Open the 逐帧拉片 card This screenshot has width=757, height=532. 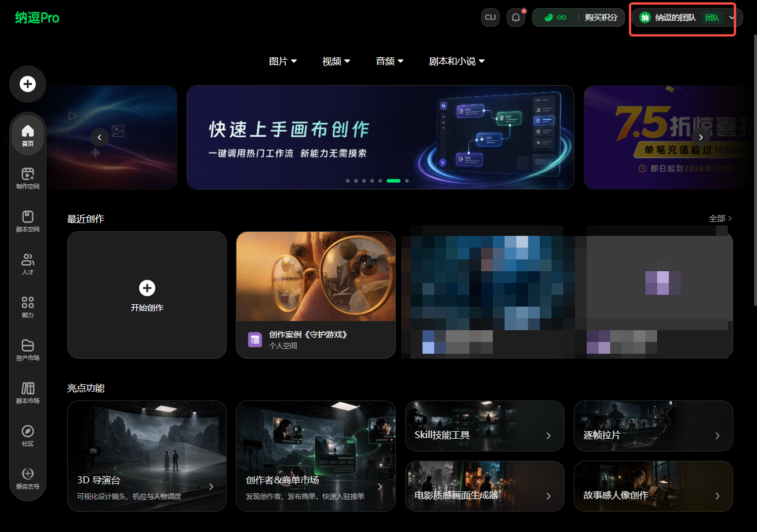click(x=653, y=426)
